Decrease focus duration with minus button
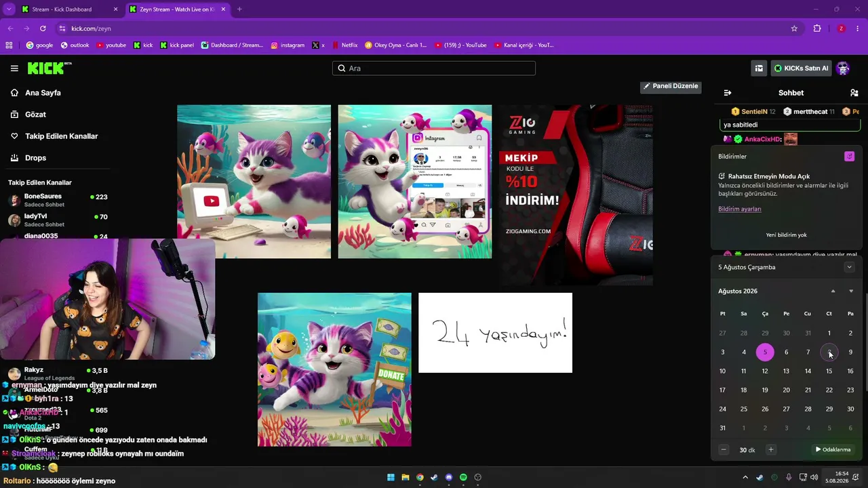868x488 pixels. (724, 449)
